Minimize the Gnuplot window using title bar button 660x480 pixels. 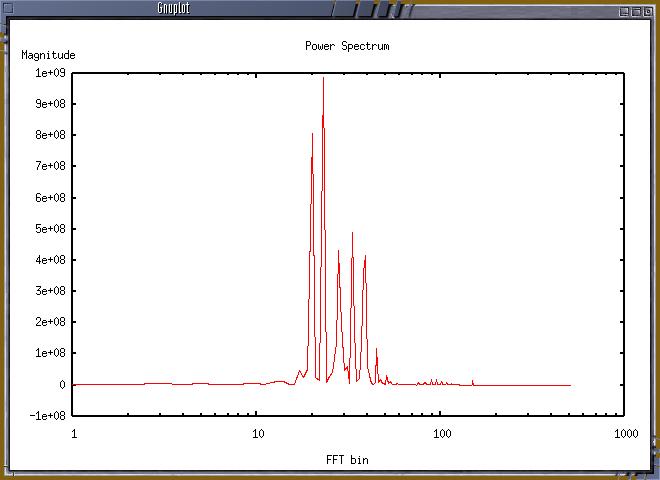click(x=624, y=9)
